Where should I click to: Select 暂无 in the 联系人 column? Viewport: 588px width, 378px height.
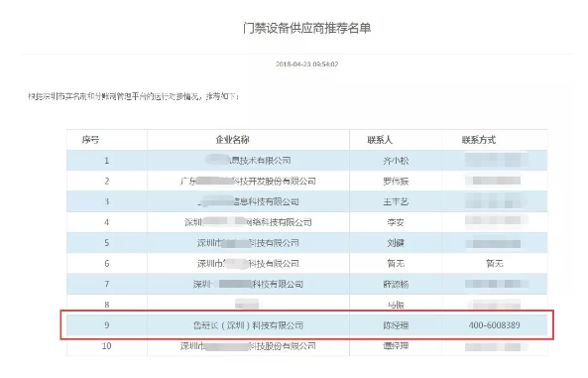[x=396, y=264]
